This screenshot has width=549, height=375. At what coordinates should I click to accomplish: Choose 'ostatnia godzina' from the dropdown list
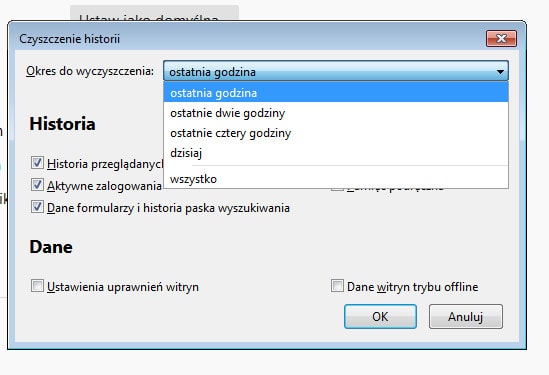[x=336, y=93]
